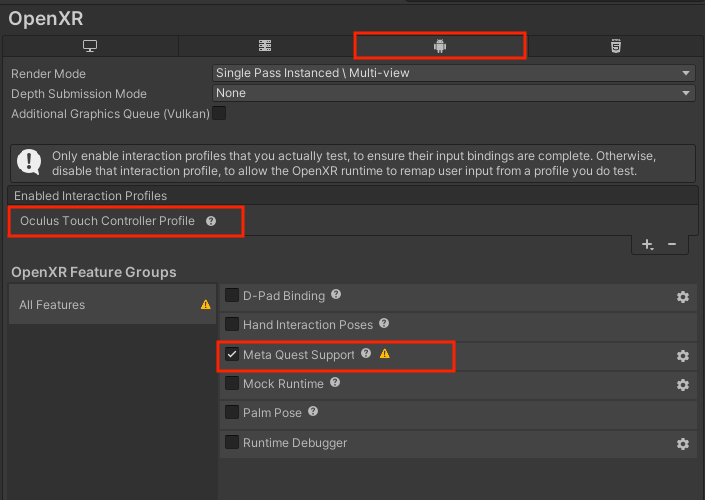Click help icon beside Oculus Touch Controller Profile

point(211,221)
